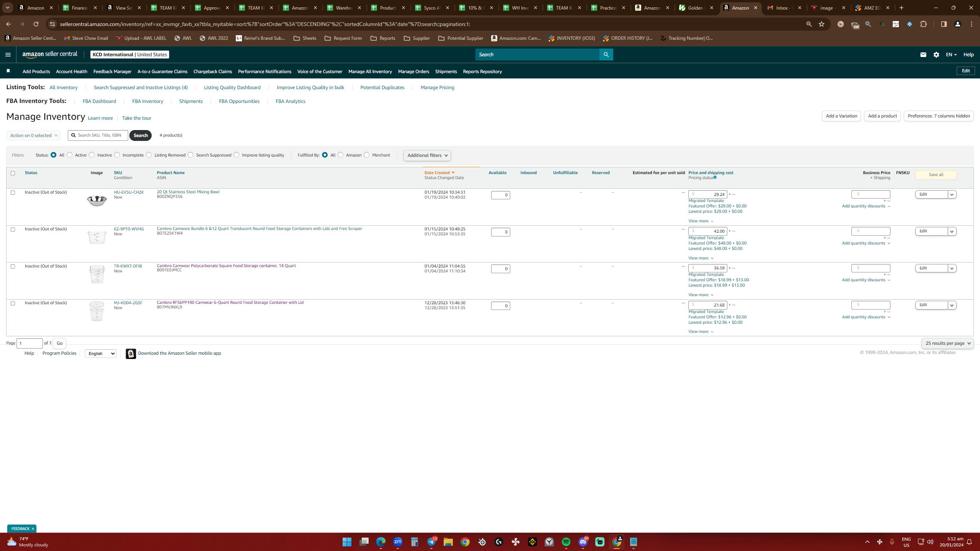The width and height of the screenshot is (980, 551).
Task: Check the box for SKU TR-KWXT-DFIB
Action: coord(13,266)
